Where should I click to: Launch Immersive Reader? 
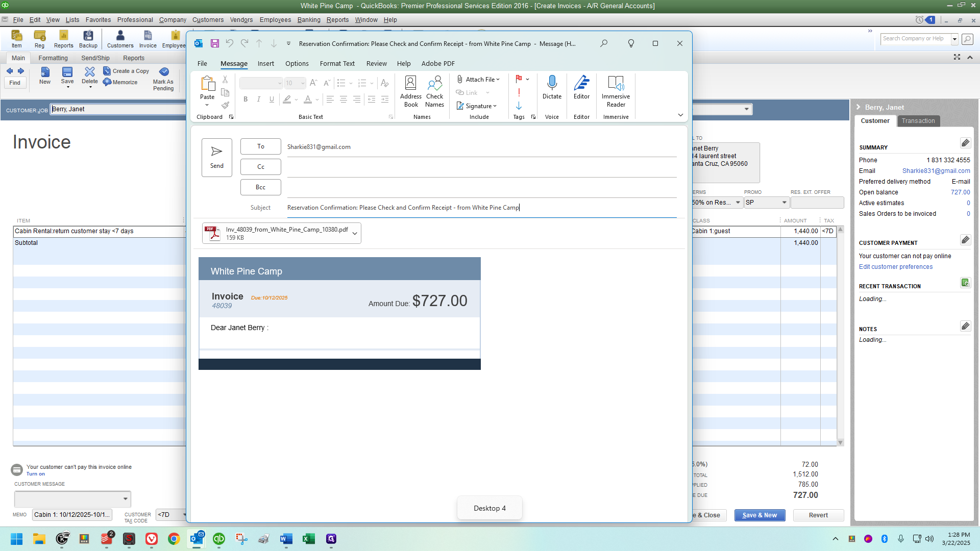[x=616, y=91]
